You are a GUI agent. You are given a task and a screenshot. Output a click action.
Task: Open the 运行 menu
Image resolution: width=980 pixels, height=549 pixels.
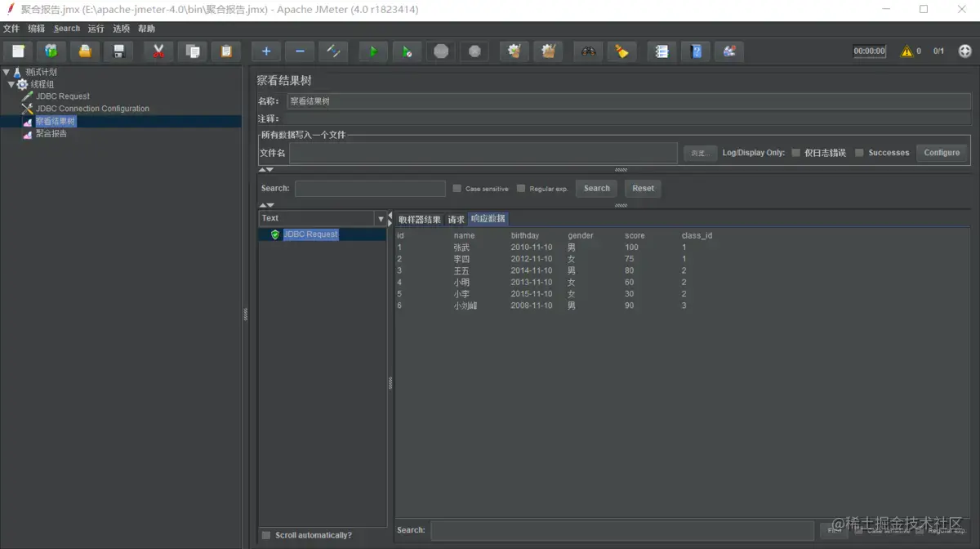tap(96, 29)
